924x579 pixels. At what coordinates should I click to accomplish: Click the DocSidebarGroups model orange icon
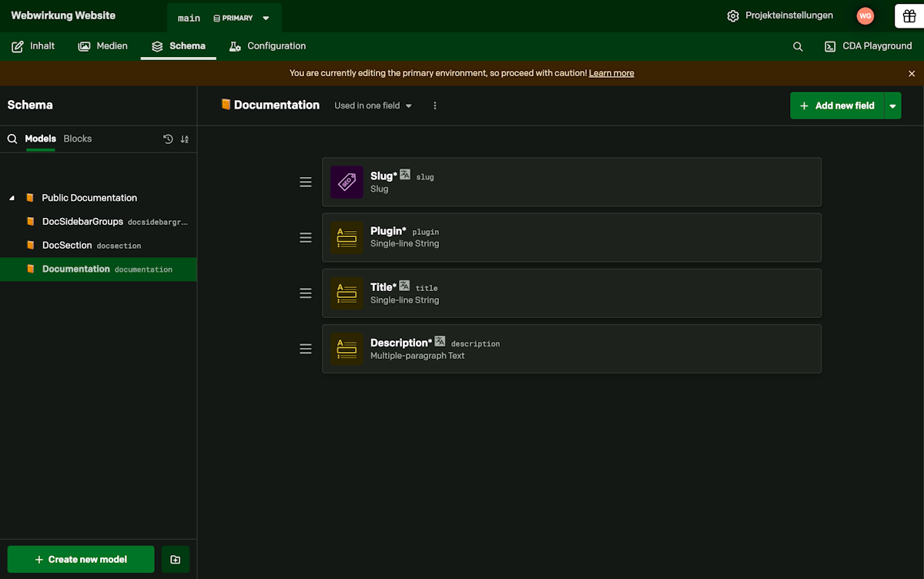tap(31, 222)
